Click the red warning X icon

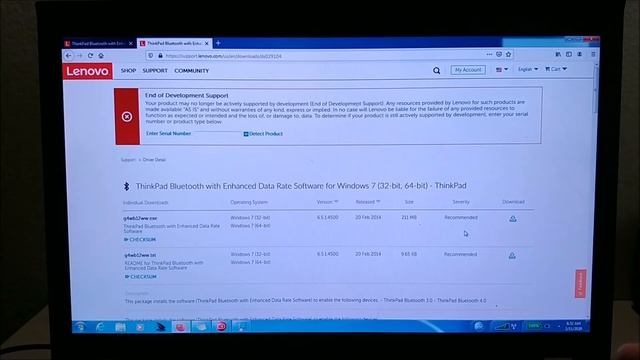(x=127, y=117)
